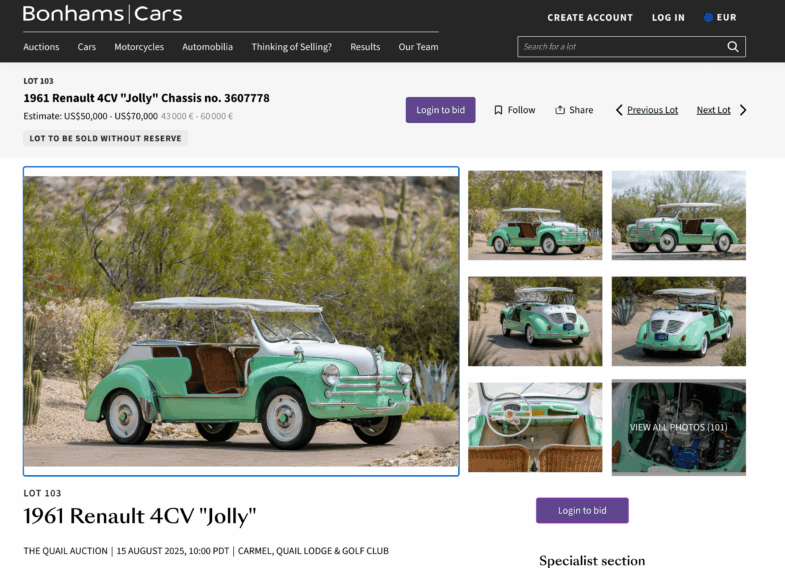Viewport: 785px width, 568px height.
Task: Click the Create Account link
Action: [x=590, y=18]
